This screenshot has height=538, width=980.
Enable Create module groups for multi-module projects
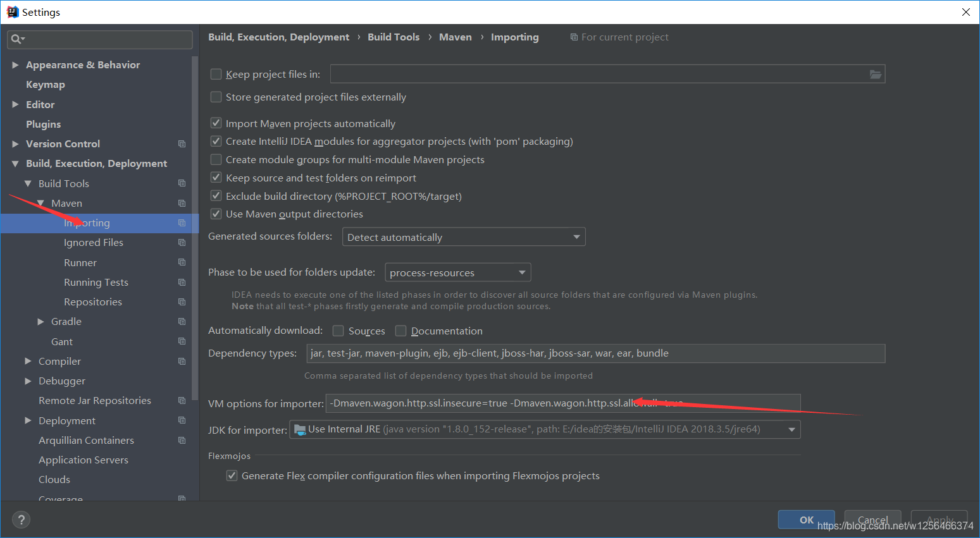click(216, 159)
